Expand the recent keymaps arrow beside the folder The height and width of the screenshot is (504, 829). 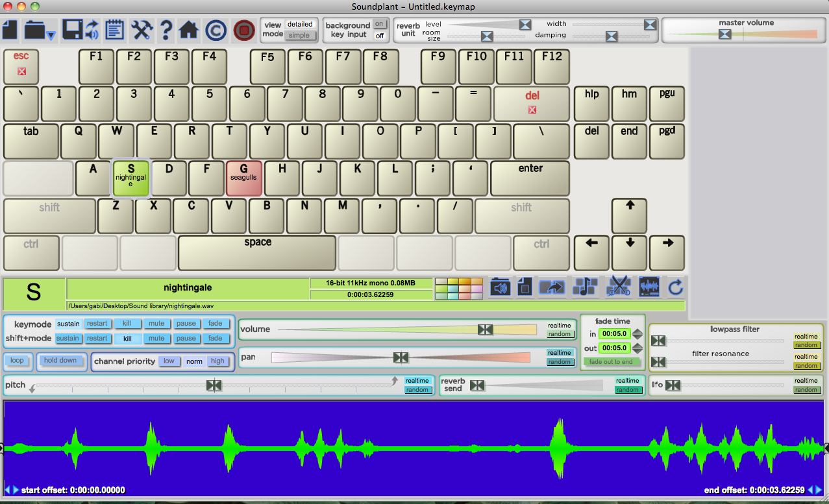(51, 34)
